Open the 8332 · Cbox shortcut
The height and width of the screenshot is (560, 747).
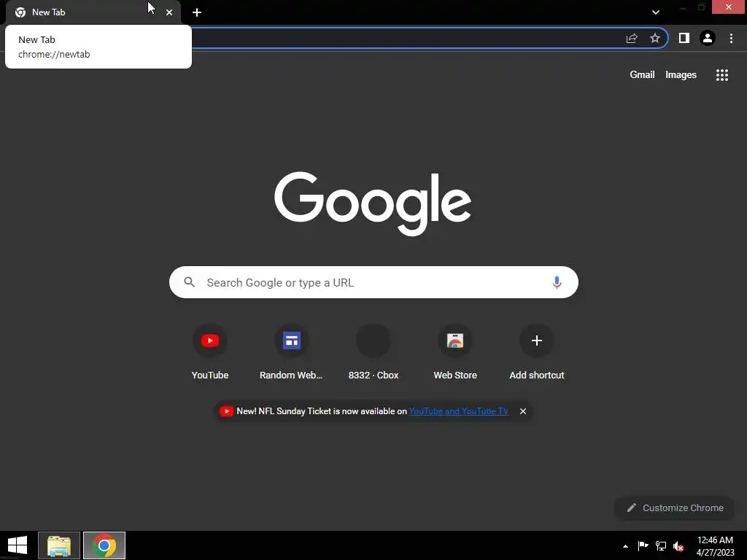[373, 353]
